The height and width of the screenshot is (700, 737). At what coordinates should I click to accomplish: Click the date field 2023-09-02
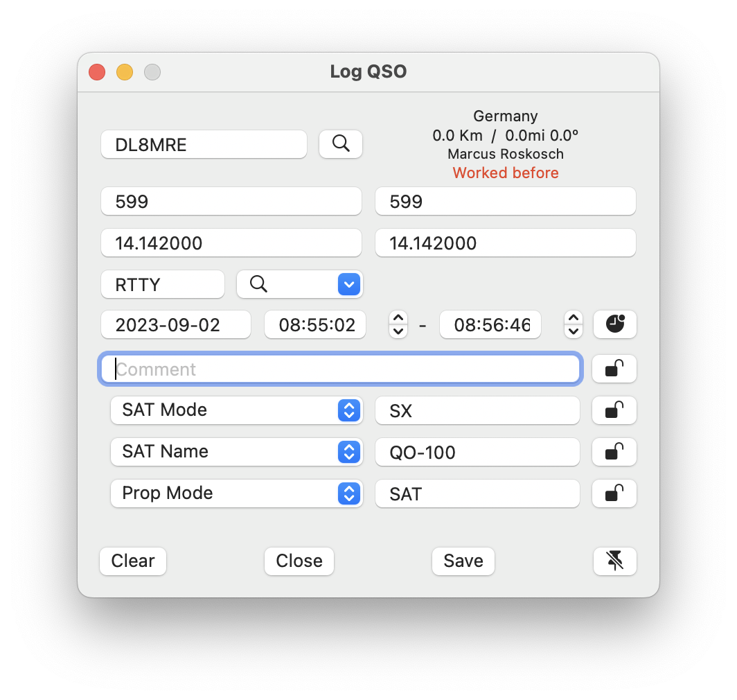coord(176,324)
